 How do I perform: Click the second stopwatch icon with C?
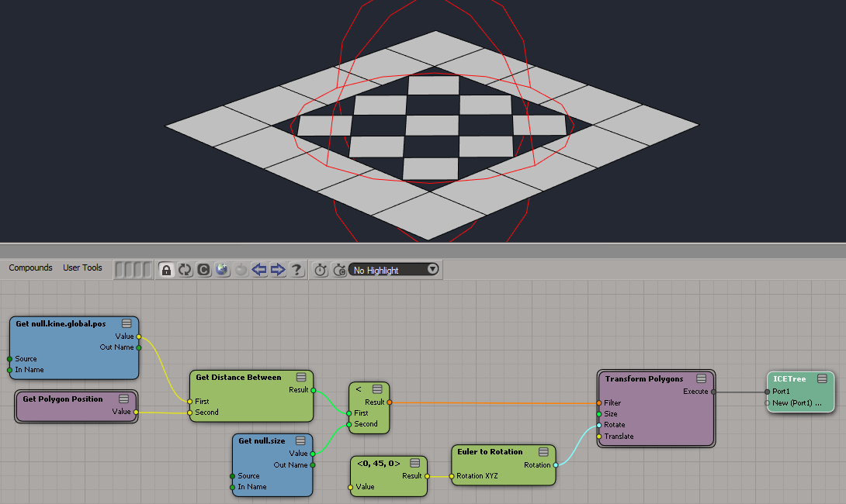[x=339, y=270]
